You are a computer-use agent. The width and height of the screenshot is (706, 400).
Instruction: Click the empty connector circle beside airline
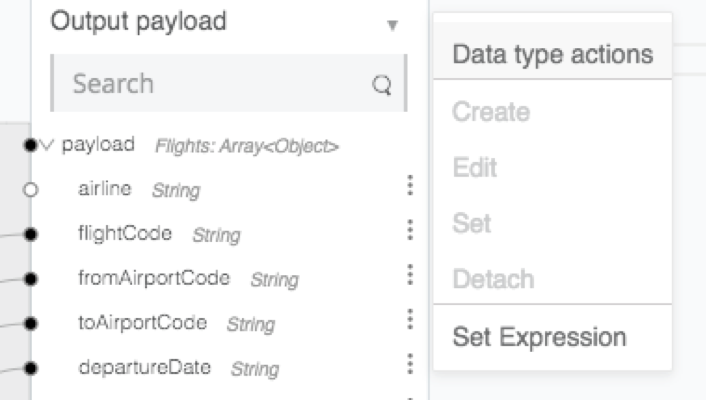tap(31, 190)
